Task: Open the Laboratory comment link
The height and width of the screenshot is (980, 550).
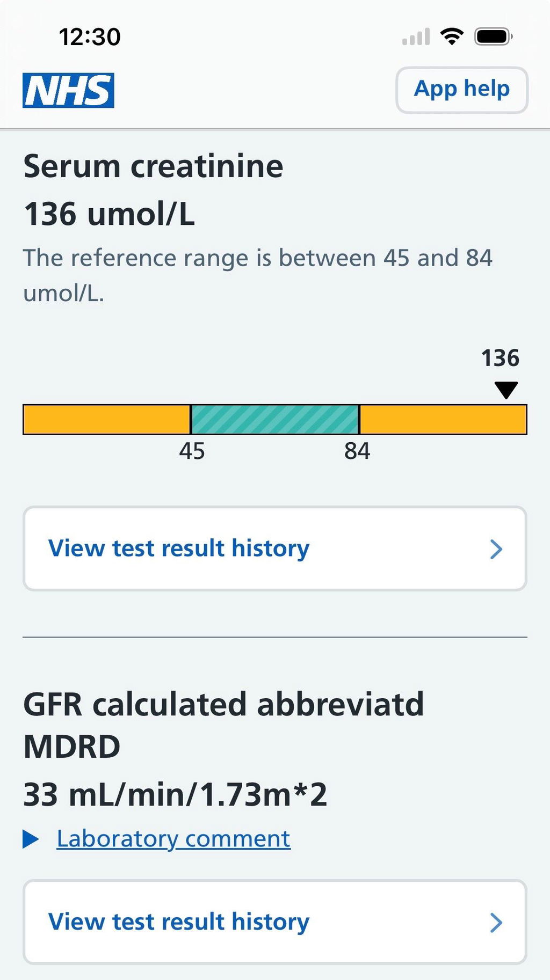Action: (173, 839)
